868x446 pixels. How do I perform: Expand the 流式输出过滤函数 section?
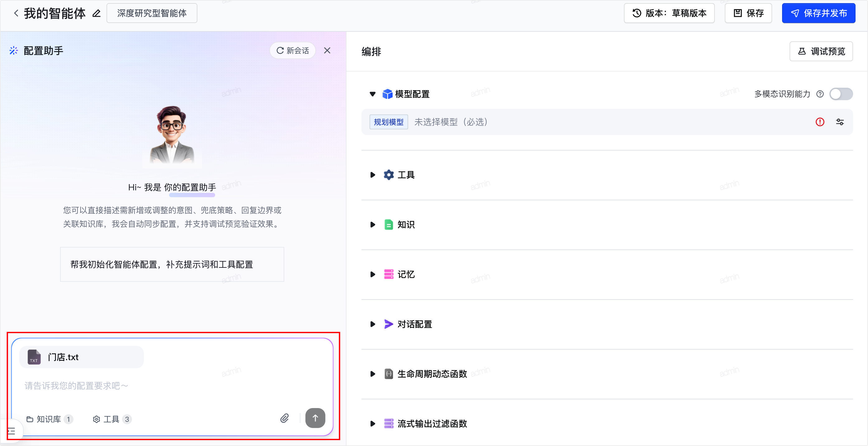click(372, 423)
